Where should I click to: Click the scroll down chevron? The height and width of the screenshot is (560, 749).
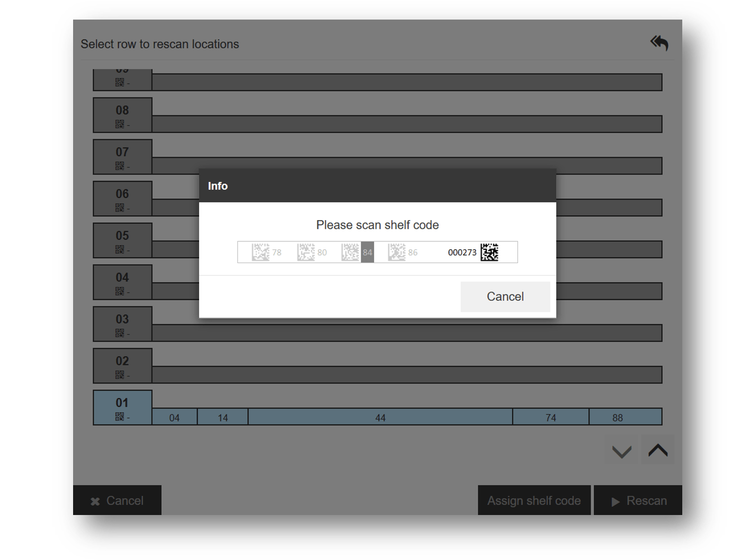(621, 451)
